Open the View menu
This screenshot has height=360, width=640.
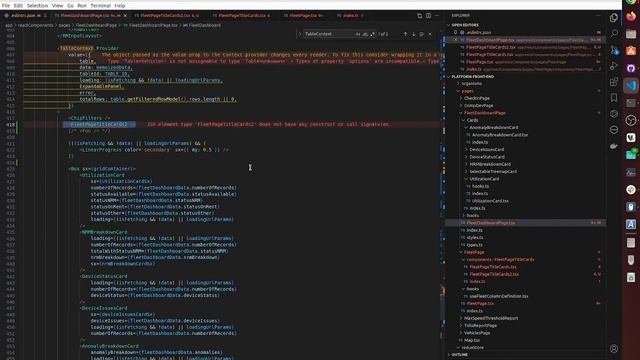(58, 6)
